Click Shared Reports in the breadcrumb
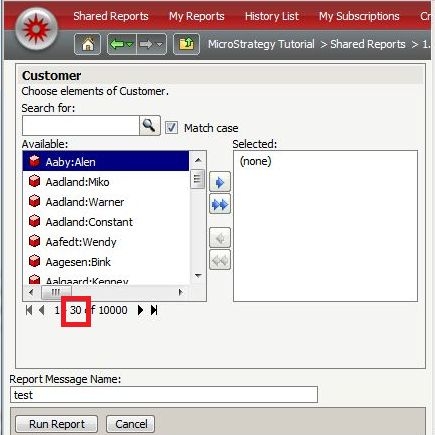The width and height of the screenshot is (435, 435). (368, 44)
